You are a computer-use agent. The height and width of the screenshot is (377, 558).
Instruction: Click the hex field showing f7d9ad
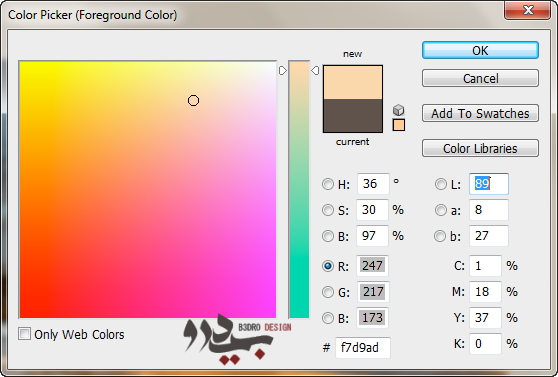[x=363, y=347]
